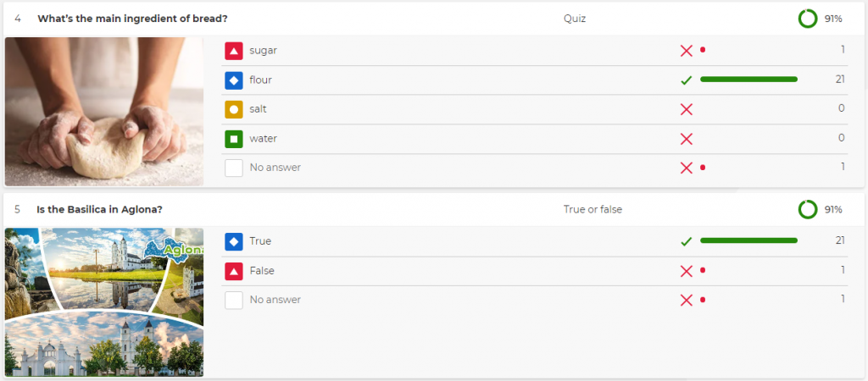This screenshot has height=381, width=868.
Task: Open the Aglona Basilica collage image
Action: (x=104, y=302)
